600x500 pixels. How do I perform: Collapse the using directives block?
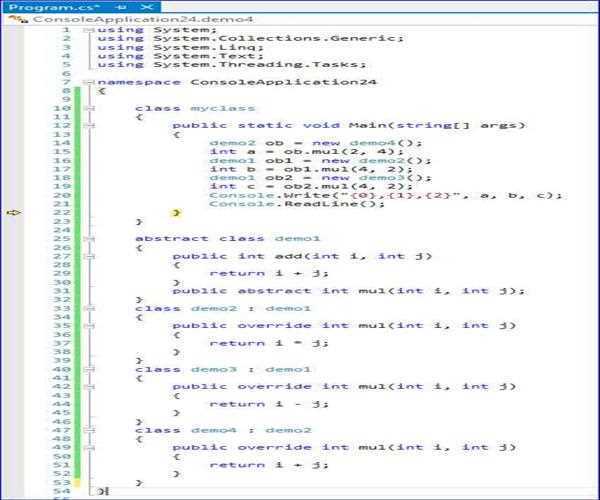point(89,30)
